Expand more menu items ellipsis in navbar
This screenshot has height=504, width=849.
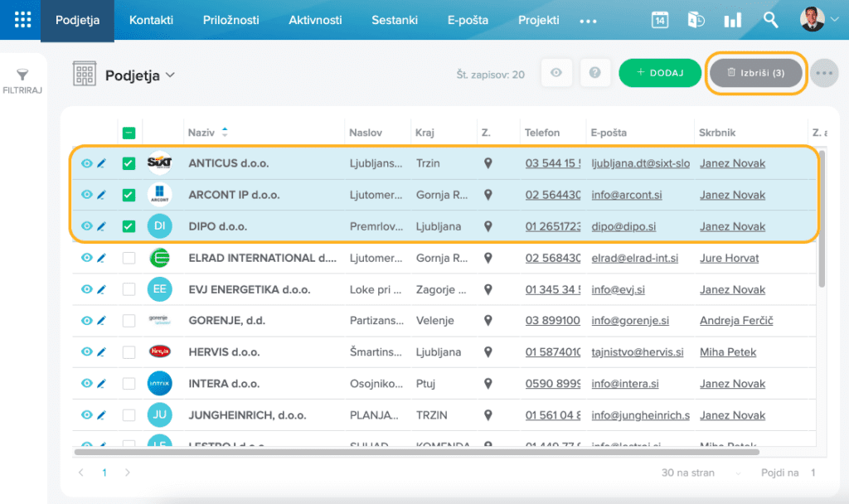click(x=588, y=21)
